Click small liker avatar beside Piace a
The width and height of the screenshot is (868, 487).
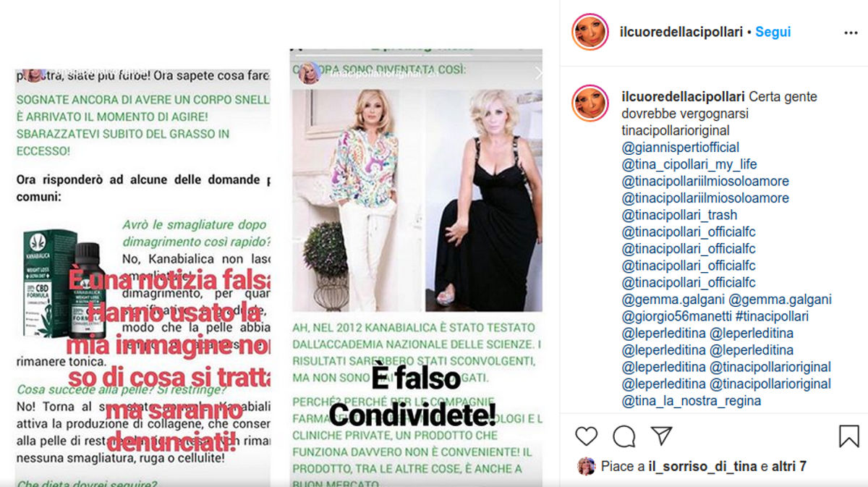586,467
